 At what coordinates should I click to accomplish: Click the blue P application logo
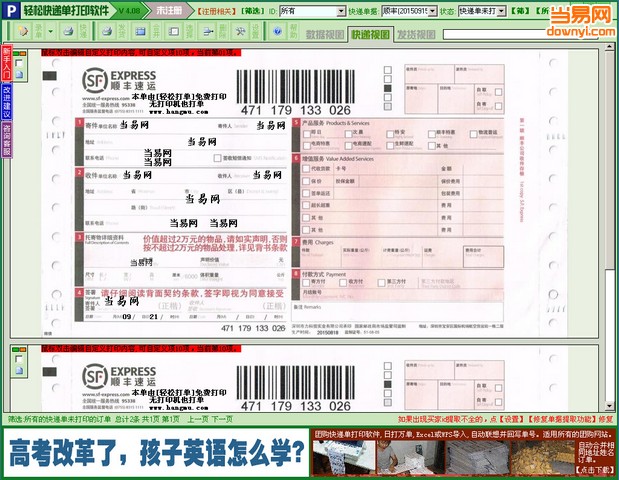click(11, 11)
